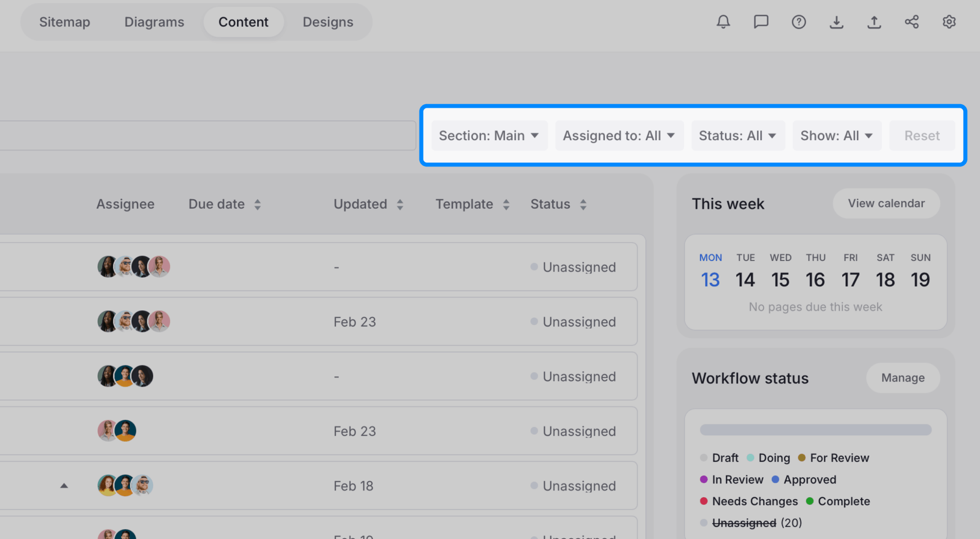Click Unassigned status in first table row
Viewport: 980px width, 539px height.
(x=573, y=267)
